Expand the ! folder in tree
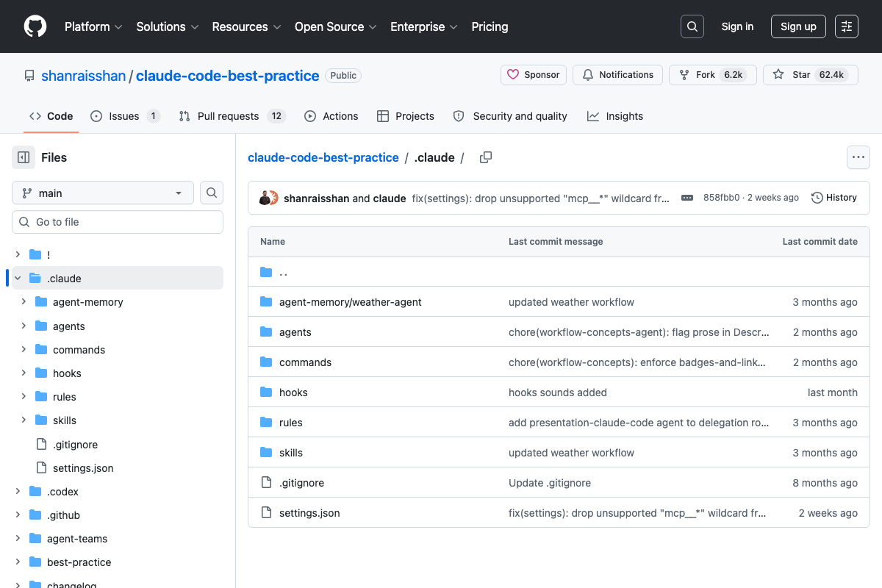 [18, 254]
